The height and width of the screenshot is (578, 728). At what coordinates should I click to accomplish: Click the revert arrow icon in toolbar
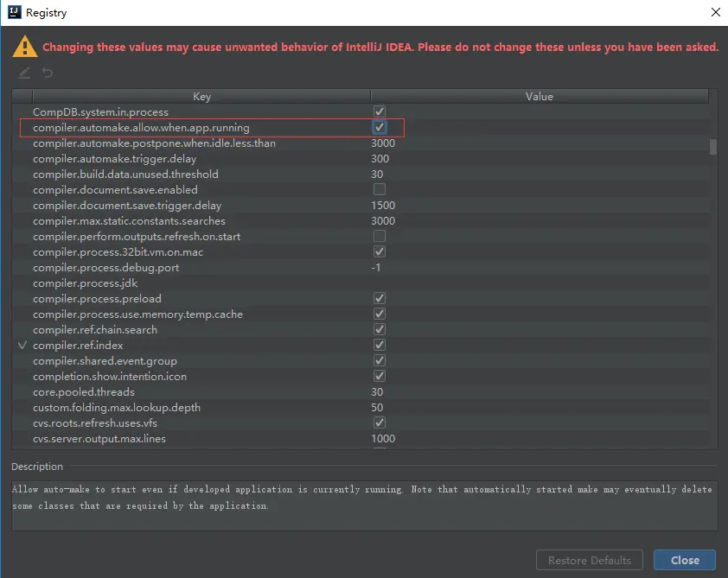[x=47, y=73]
